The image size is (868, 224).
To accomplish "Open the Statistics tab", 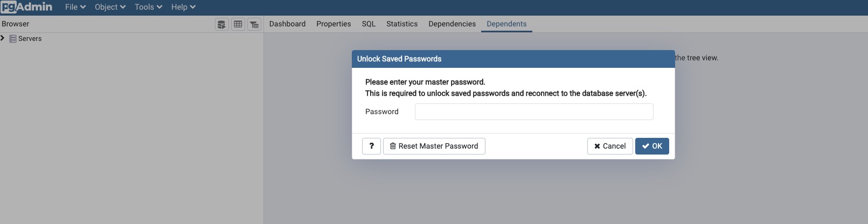I will coord(402,24).
